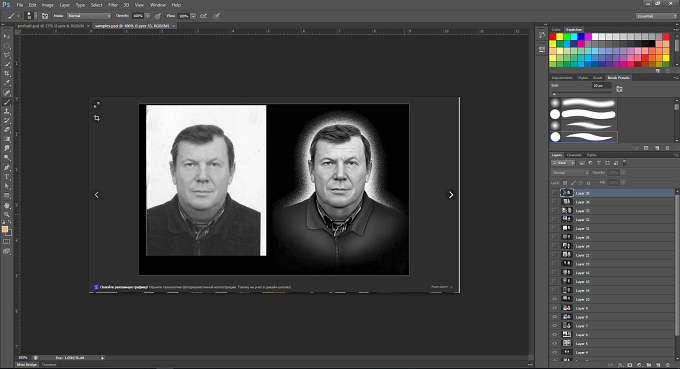Open the Opacity dropdown arrow in options bar

[x=147, y=16]
